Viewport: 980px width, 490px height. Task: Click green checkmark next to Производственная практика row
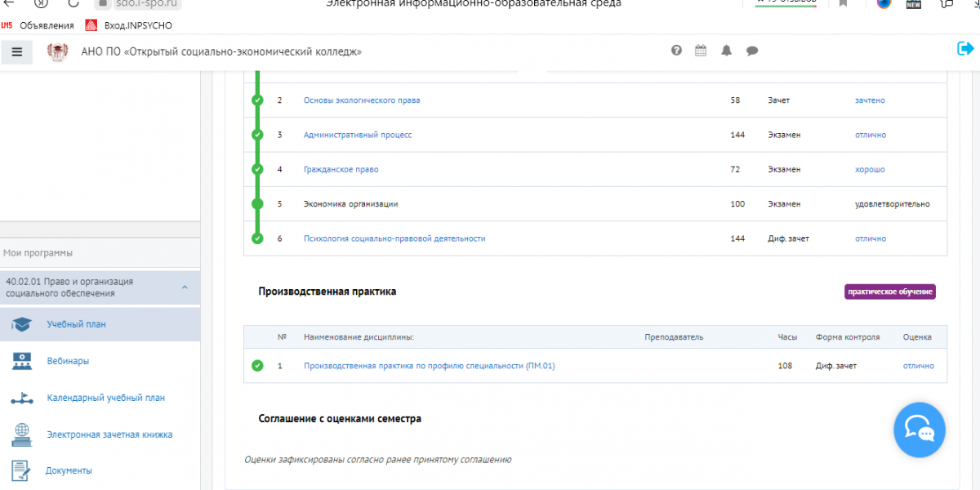(x=258, y=366)
